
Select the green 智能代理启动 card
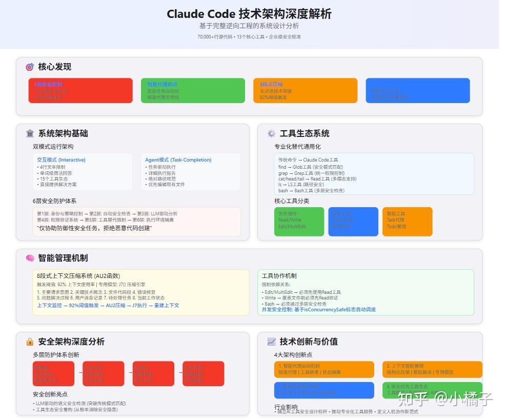coord(193,90)
